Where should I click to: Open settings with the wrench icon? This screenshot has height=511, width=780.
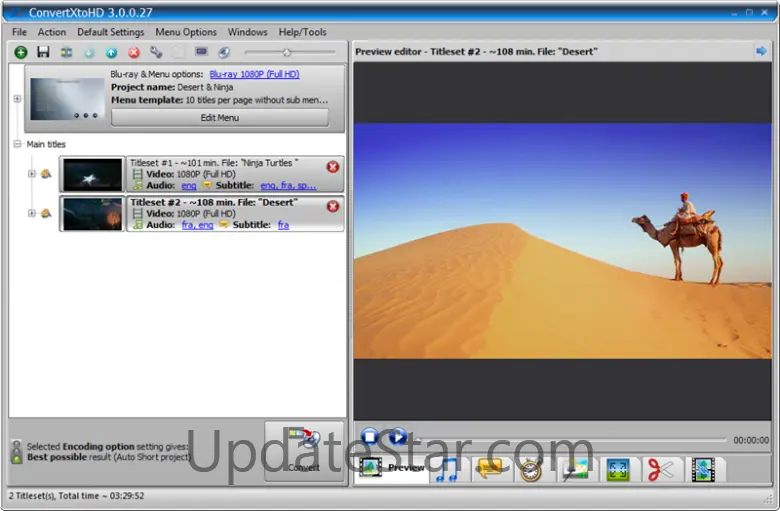coord(156,52)
